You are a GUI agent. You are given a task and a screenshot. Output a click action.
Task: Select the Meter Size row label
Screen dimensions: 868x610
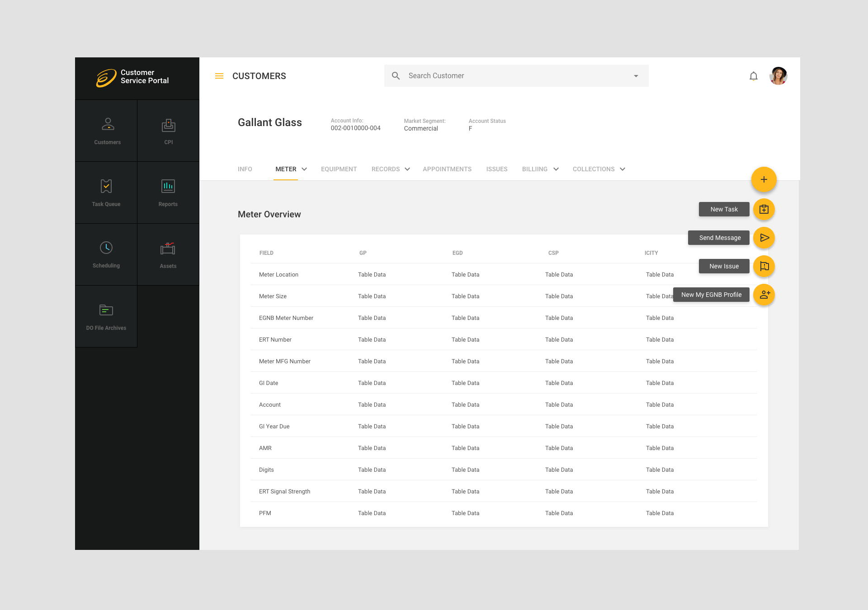[x=273, y=296]
